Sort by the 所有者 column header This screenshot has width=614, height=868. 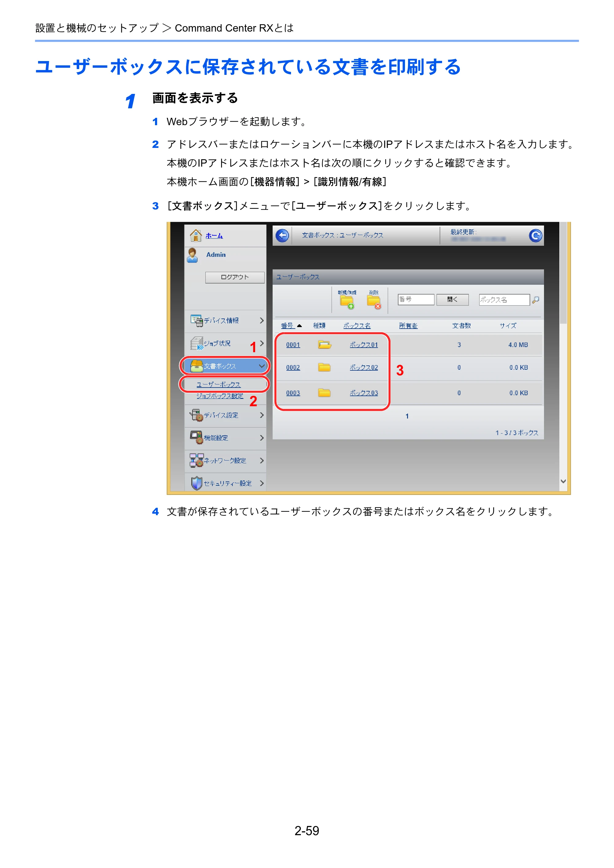pyautogui.click(x=408, y=326)
